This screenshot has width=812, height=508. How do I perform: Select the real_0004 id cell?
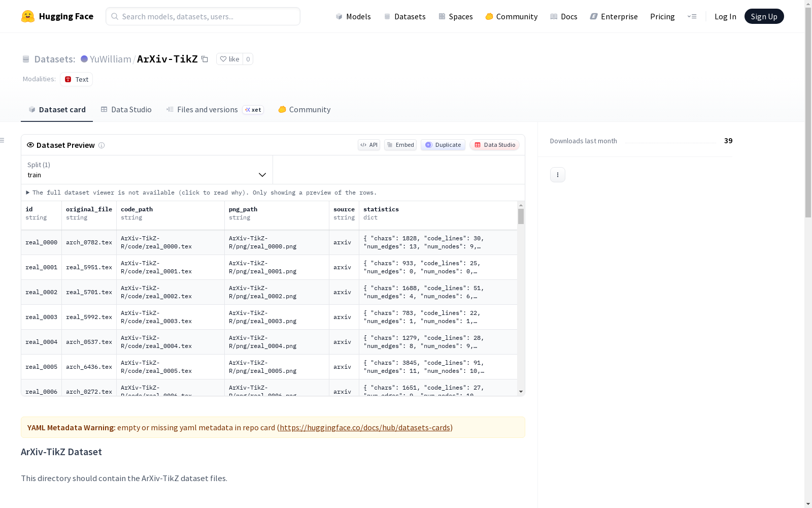tap(41, 342)
